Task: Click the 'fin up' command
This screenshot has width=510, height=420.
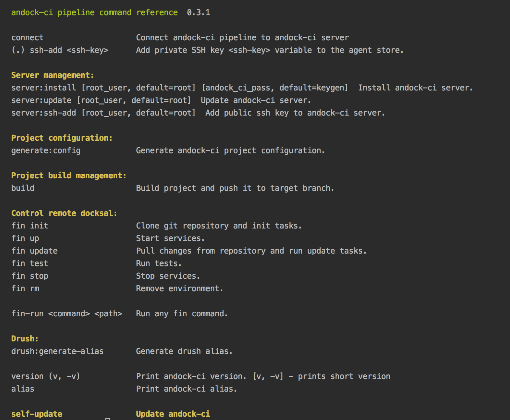Action: pyautogui.click(x=25, y=238)
